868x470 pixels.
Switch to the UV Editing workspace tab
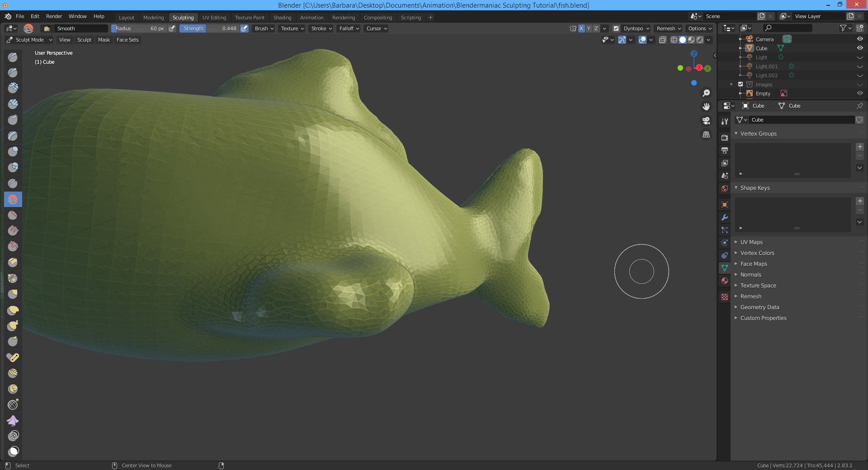pos(214,18)
